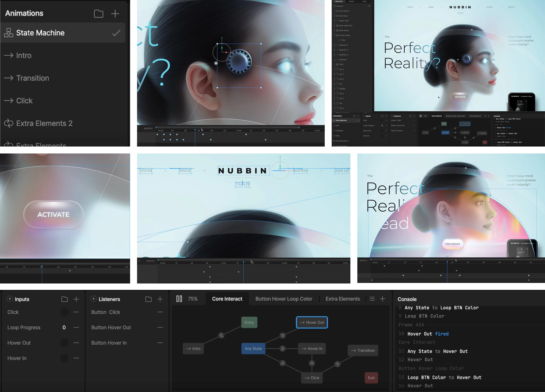Select enlarged Button Hover Loop Color tab

[x=284, y=299]
